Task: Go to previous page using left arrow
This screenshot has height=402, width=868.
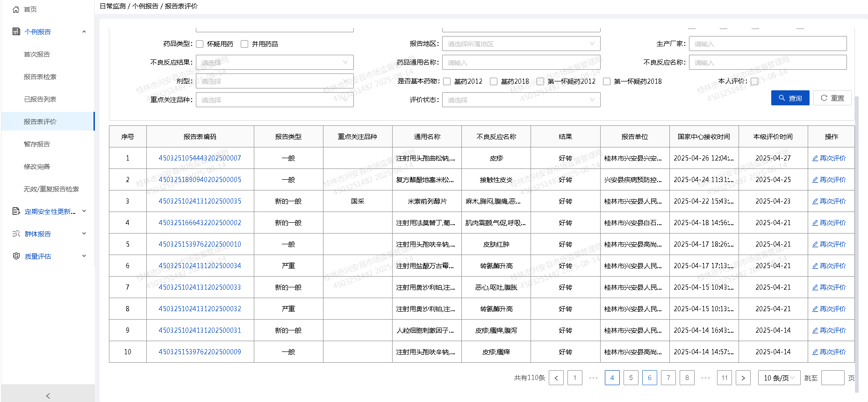Action: (x=556, y=378)
